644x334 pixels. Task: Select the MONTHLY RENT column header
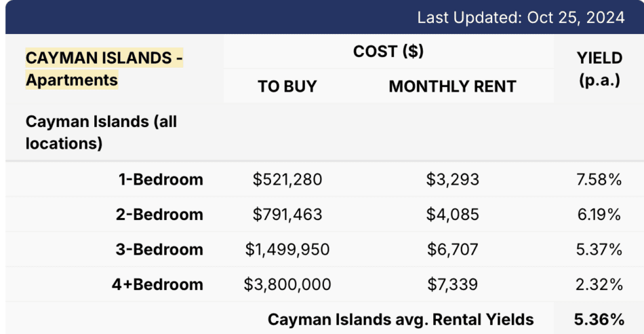452,87
